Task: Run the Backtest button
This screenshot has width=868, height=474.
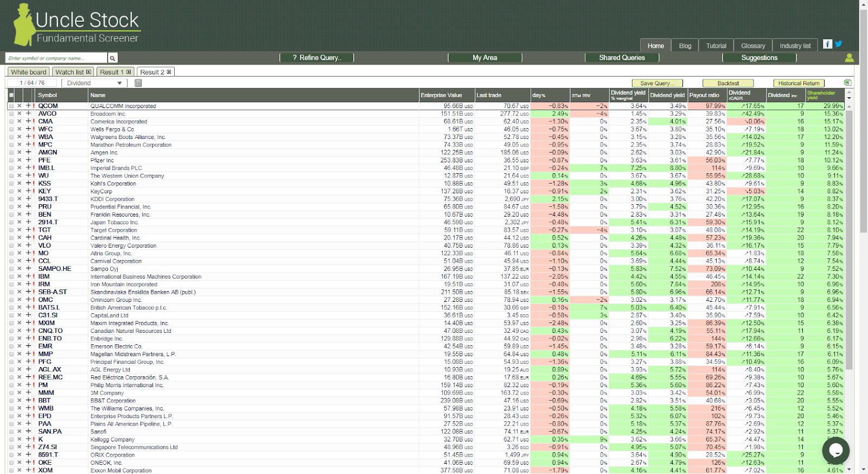Action: point(728,83)
